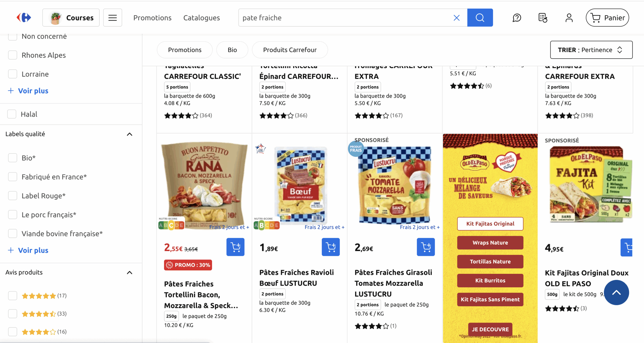644x343 pixels.
Task: Launch search with the magnifier icon
Action: [479, 17]
